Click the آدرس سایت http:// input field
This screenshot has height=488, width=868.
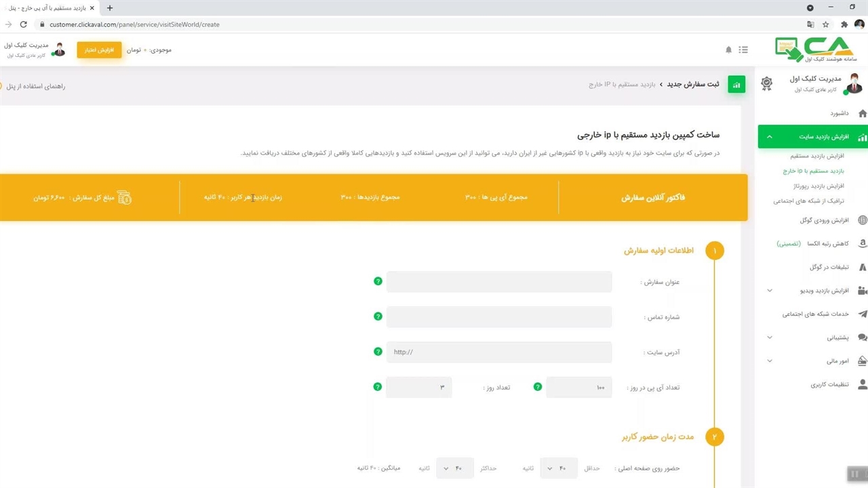pos(498,352)
